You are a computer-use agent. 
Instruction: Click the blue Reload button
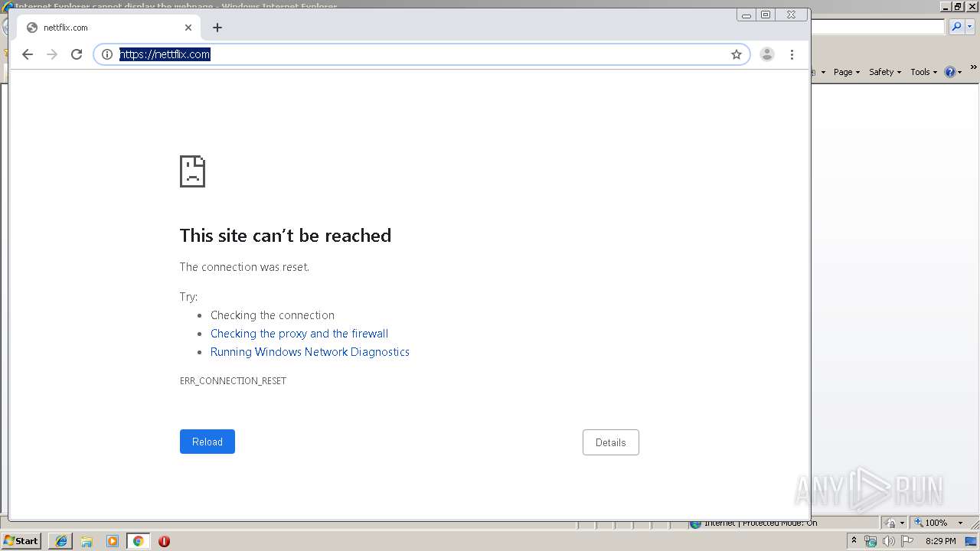pyautogui.click(x=207, y=442)
